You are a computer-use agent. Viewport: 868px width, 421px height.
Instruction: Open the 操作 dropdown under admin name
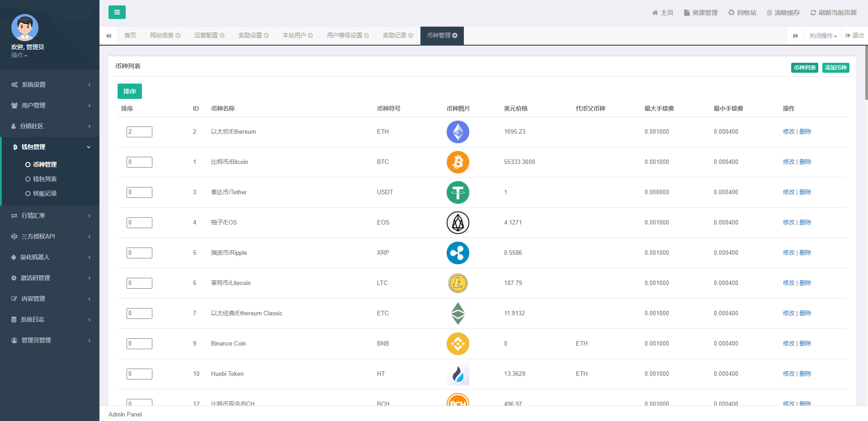coord(19,55)
